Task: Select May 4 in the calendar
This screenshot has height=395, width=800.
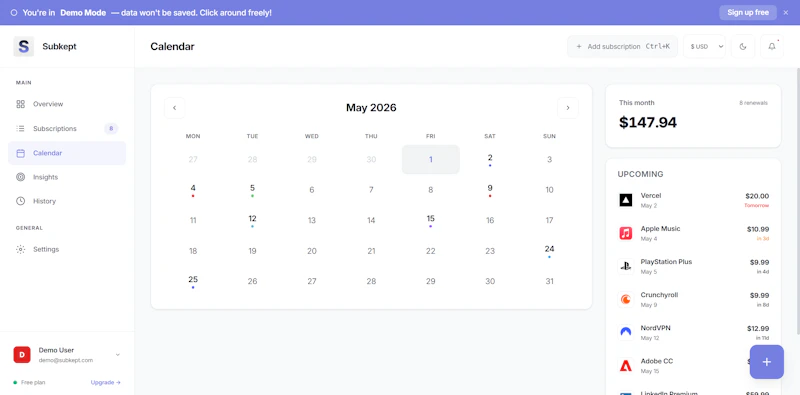Action: [193, 190]
